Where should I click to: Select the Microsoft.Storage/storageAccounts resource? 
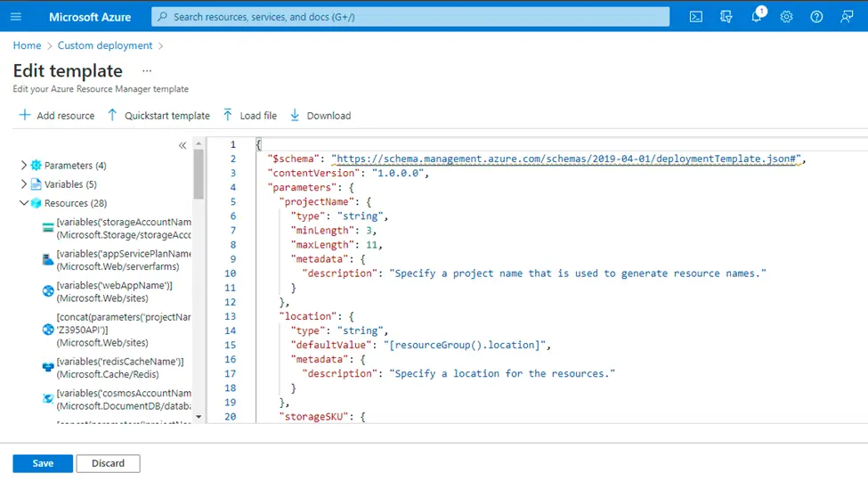pyautogui.click(x=124, y=228)
